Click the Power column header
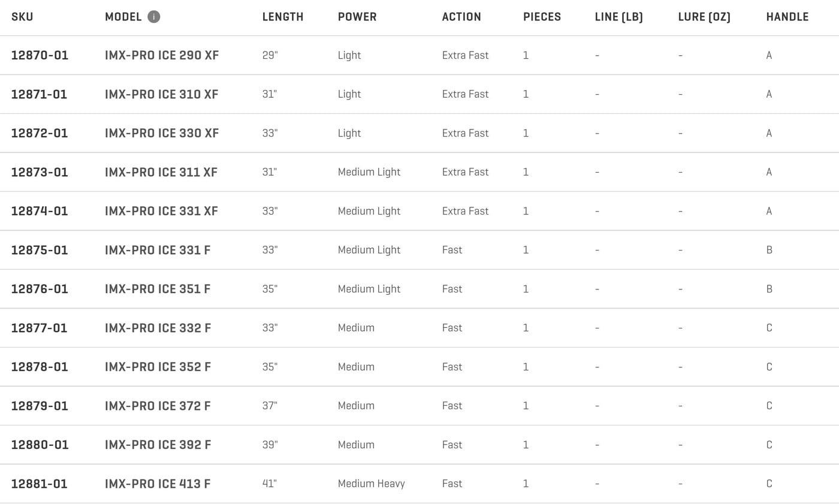 click(357, 17)
